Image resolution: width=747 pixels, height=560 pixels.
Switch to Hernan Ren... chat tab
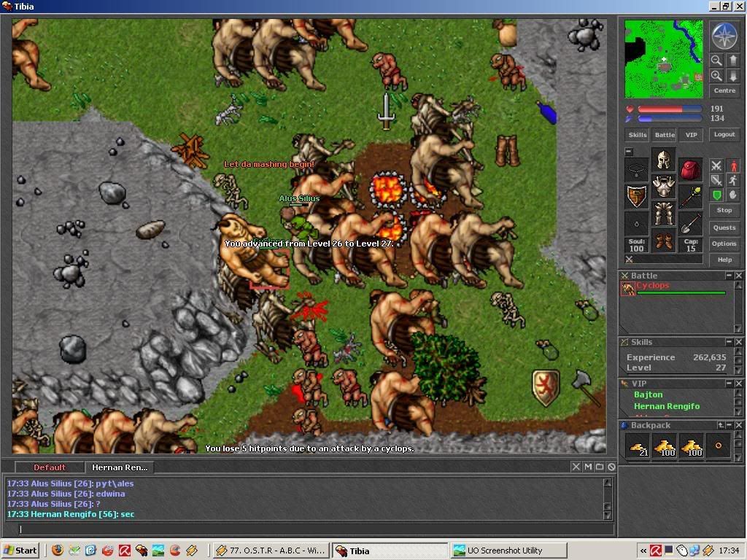120,467
